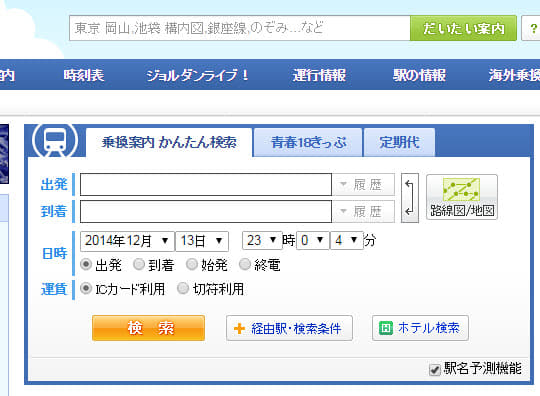Viewport: 540px width, 396px height.
Task: Click the 到着 station input field
Action: tap(206, 211)
